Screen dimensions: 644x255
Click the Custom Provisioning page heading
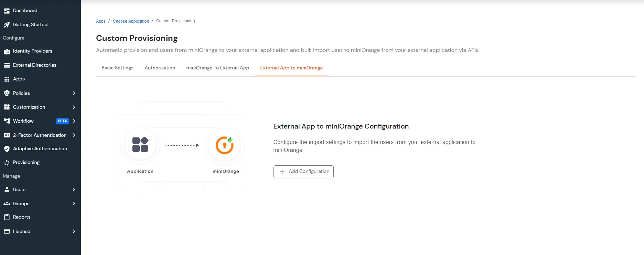point(137,38)
